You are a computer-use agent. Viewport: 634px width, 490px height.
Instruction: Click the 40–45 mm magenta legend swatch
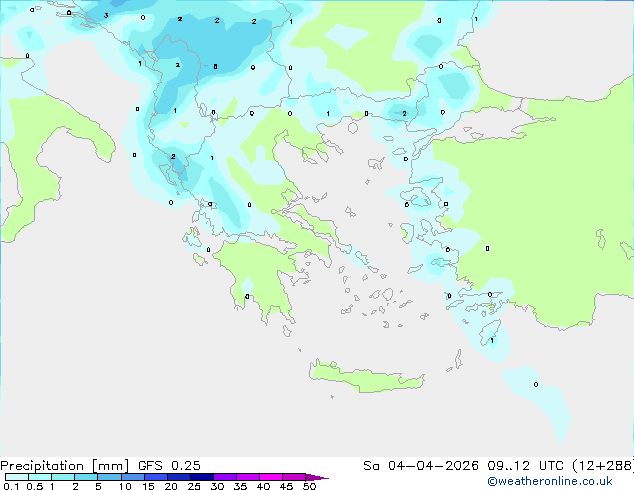click(x=271, y=477)
